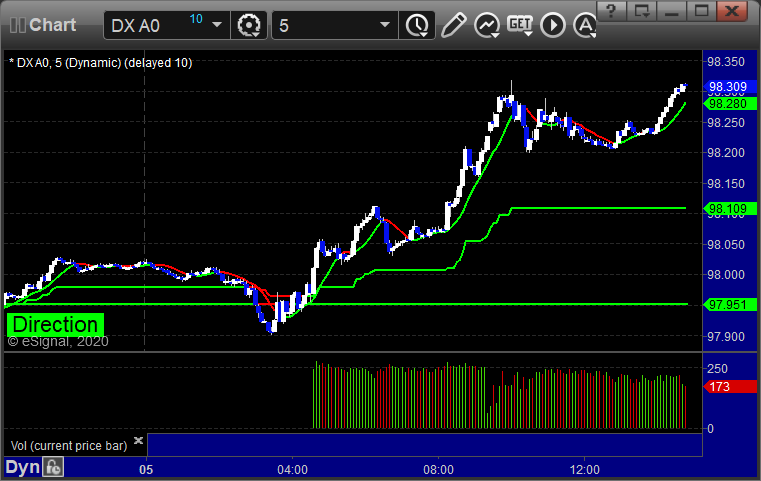Click the blue bar beside the Vol label
Image resolution: width=761 pixels, height=481 pixels.
click(x=425, y=445)
